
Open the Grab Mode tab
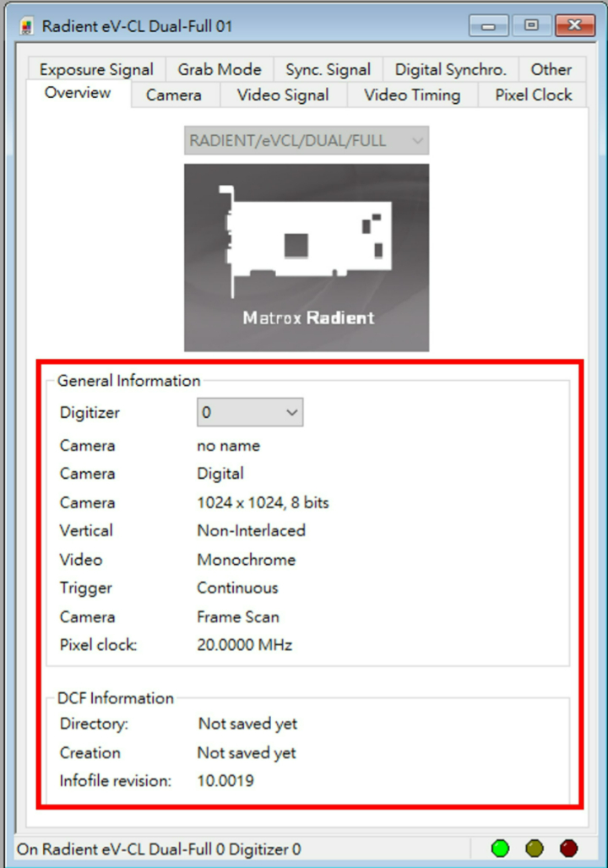[x=220, y=70]
